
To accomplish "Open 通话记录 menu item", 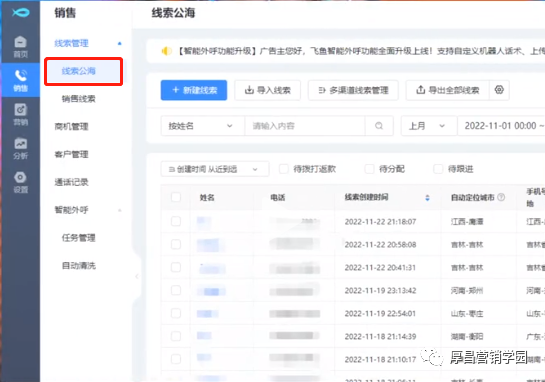I will (x=72, y=182).
